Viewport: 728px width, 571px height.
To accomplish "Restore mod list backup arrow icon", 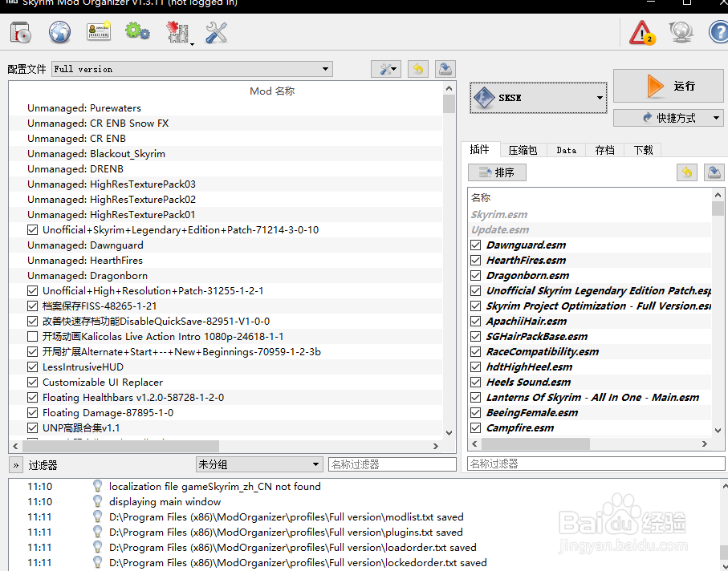I will [x=418, y=69].
